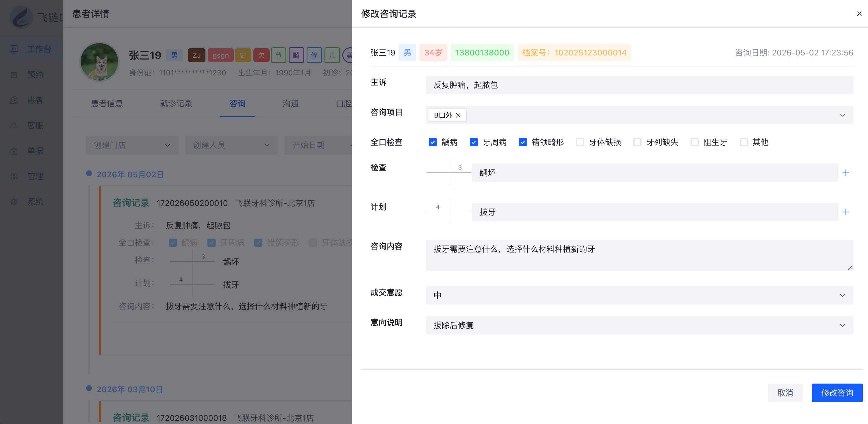Click the 咨询内容 textarea resize handle

pyautogui.click(x=850, y=268)
